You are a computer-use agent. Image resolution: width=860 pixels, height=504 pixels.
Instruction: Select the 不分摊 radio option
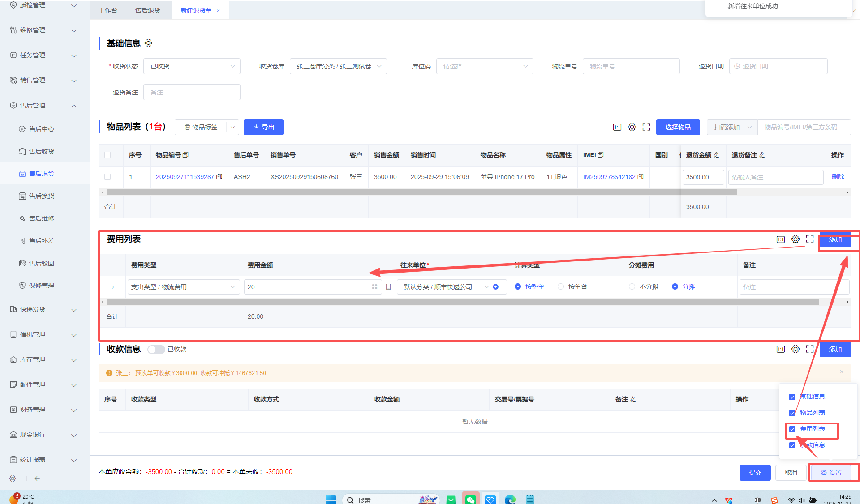[632, 286]
